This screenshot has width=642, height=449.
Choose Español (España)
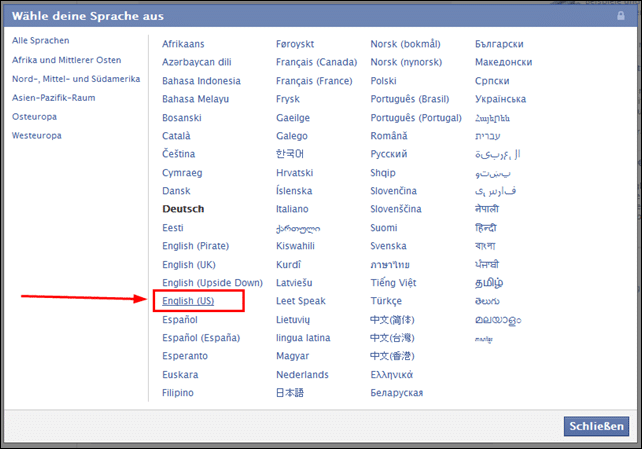pyautogui.click(x=201, y=338)
